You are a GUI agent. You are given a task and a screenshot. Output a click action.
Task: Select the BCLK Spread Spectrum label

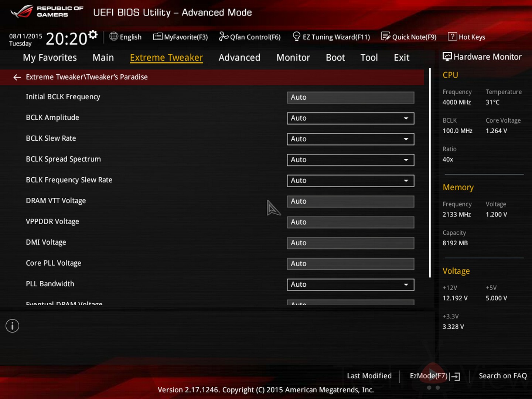(63, 159)
